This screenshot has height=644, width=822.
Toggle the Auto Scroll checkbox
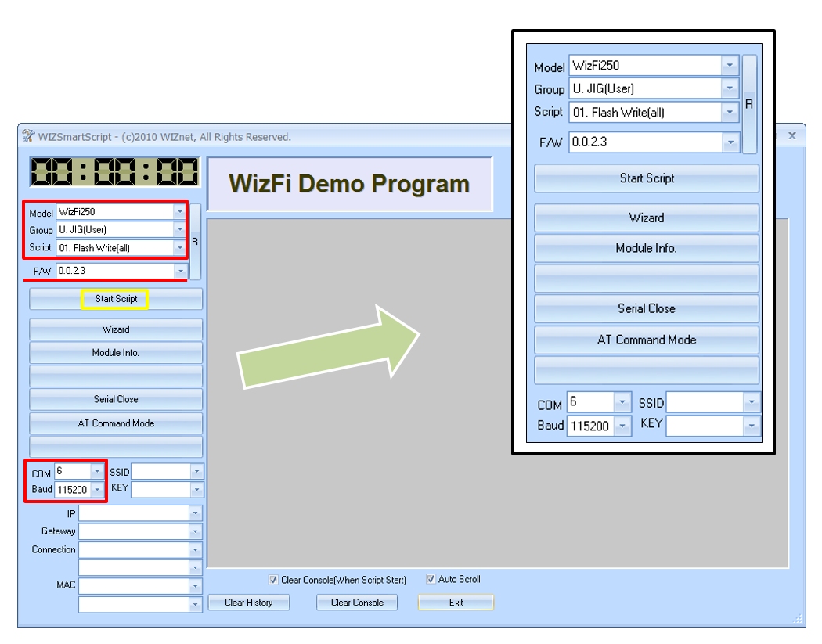(431, 579)
